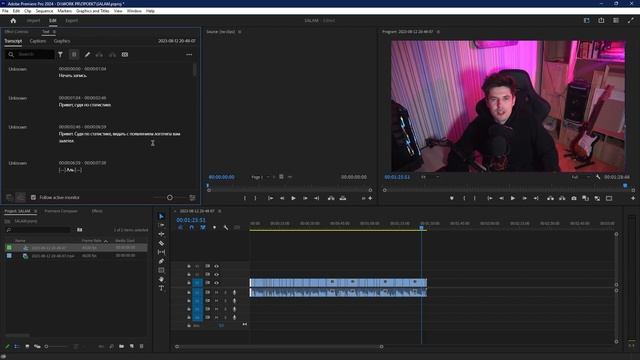
Task: Step forward one frame in Program monitor
Action: 524,198
